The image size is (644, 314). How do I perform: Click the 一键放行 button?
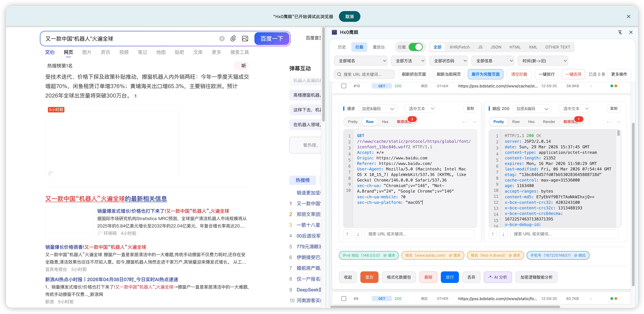click(546, 74)
